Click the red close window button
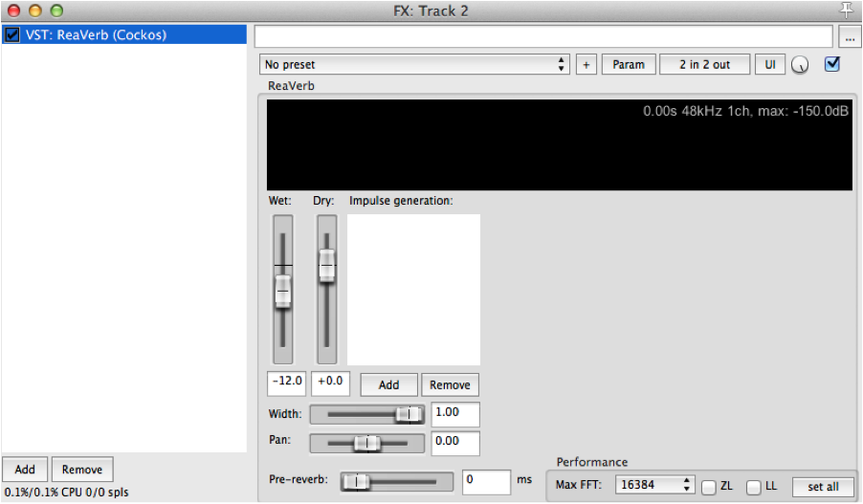The height and width of the screenshot is (504, 863). click(x=13, y=11)
